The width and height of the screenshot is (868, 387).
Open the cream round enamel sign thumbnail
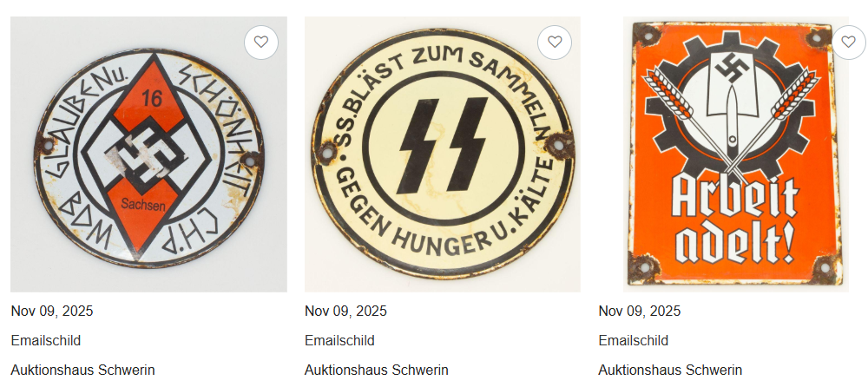tap(443, 154)
